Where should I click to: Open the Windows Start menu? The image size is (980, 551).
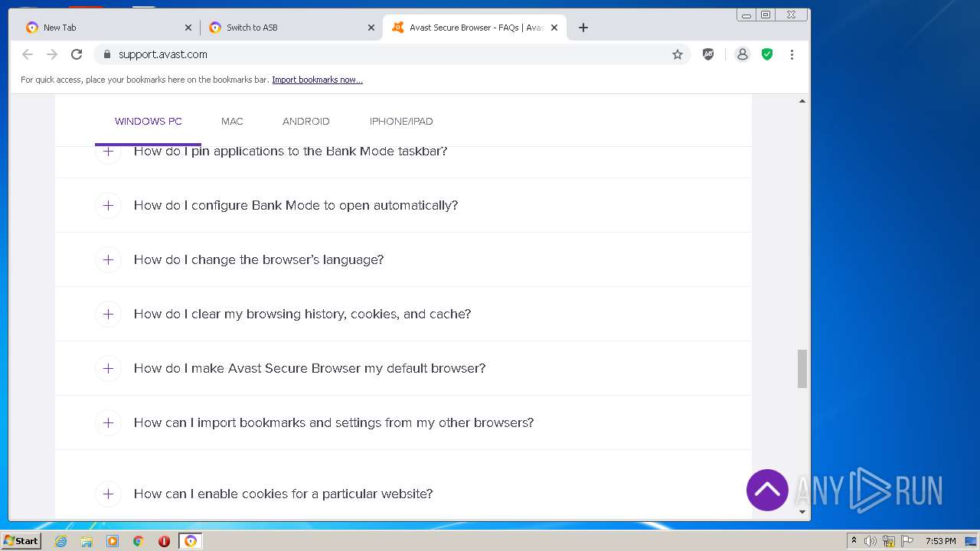point(21,541)
